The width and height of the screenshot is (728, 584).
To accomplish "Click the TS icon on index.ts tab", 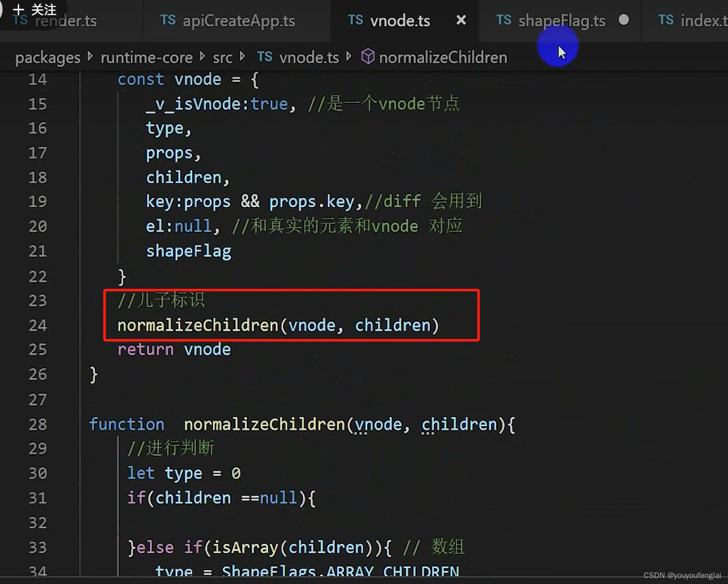I will [666, 20].
